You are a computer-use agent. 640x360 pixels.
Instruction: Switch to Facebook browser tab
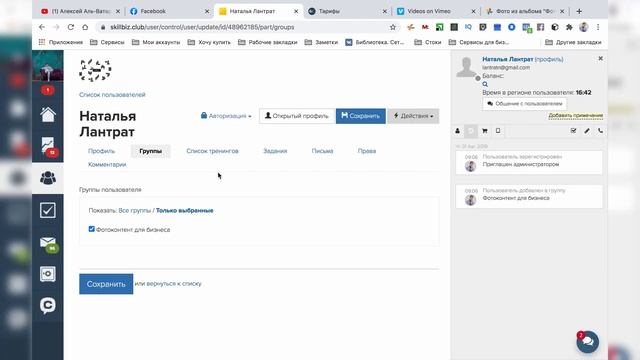(169, 11)
